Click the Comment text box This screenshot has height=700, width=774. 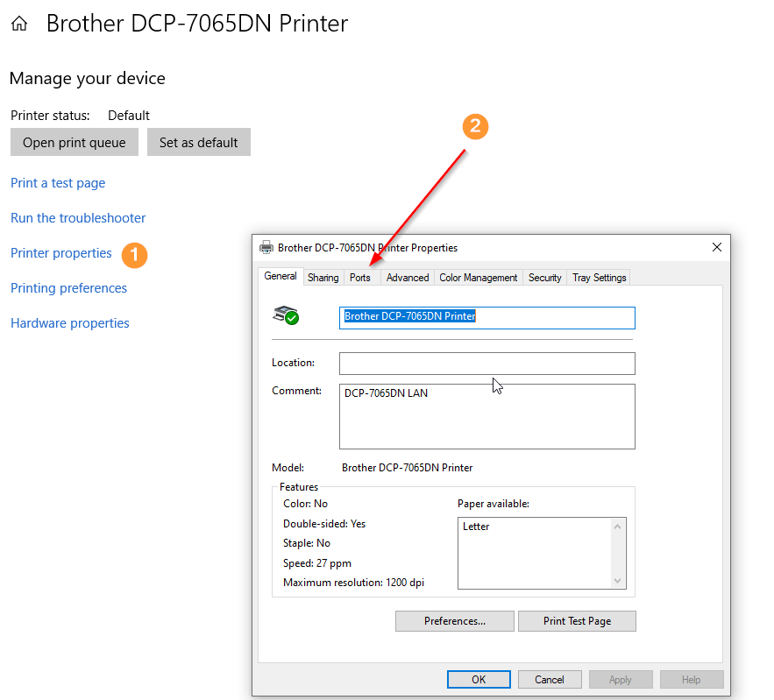pos(486,417)
